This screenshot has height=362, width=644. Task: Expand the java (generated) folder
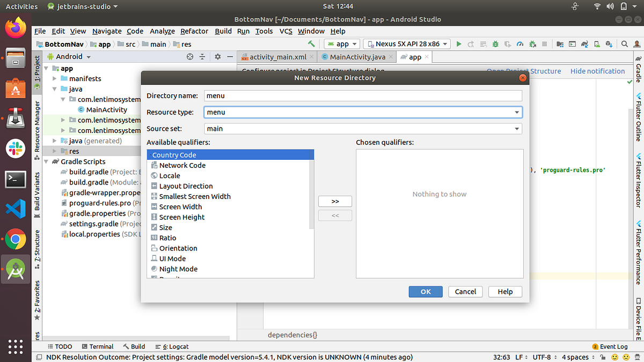pyautogui.click(x=55, y=141)
